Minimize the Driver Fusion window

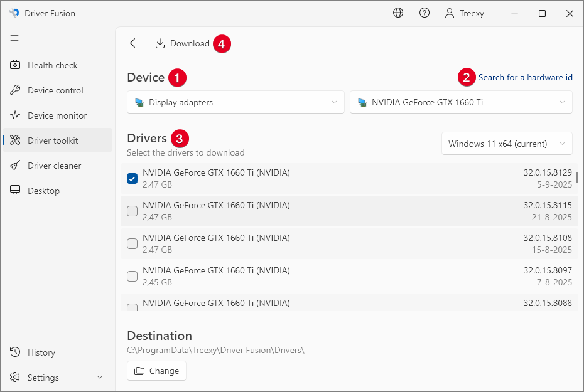515,13
